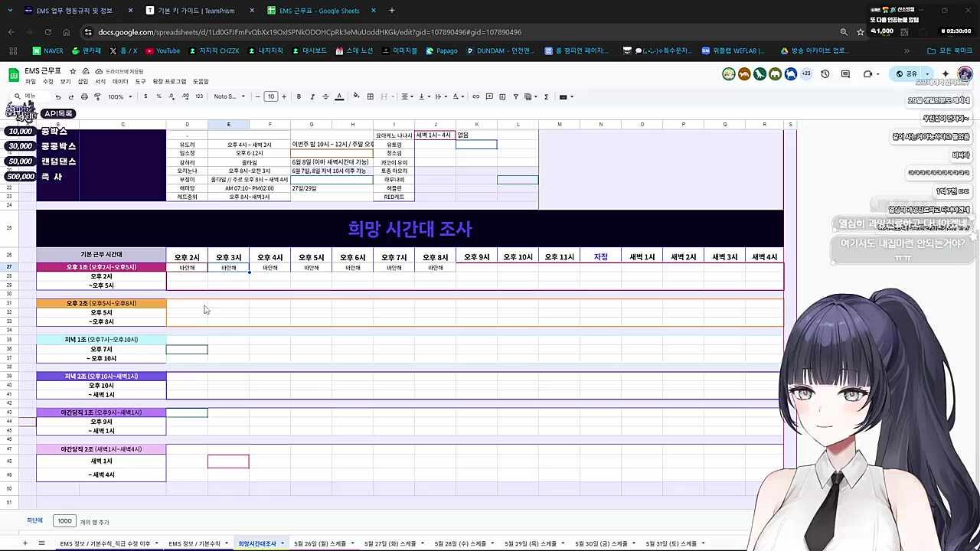Redo action in the Sheets toolbar

coord(71,97)
